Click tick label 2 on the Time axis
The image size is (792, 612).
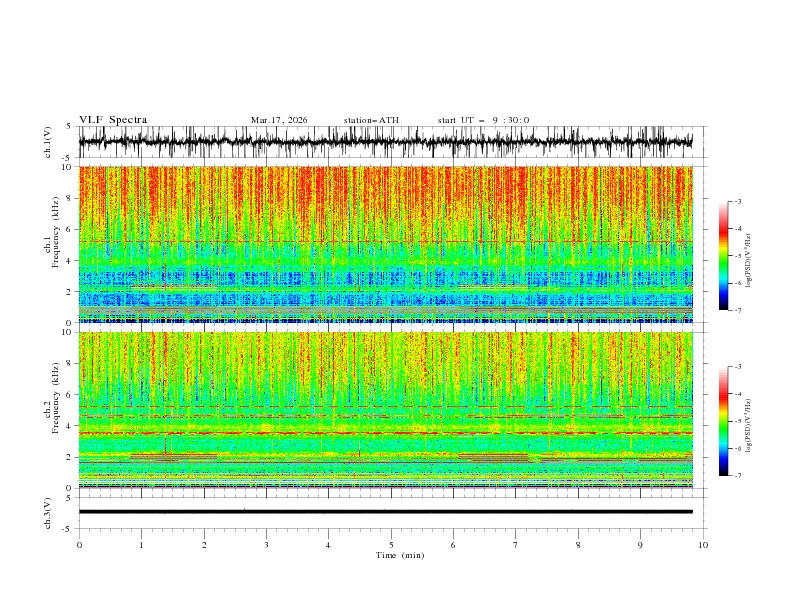click(x=204, y=545)
